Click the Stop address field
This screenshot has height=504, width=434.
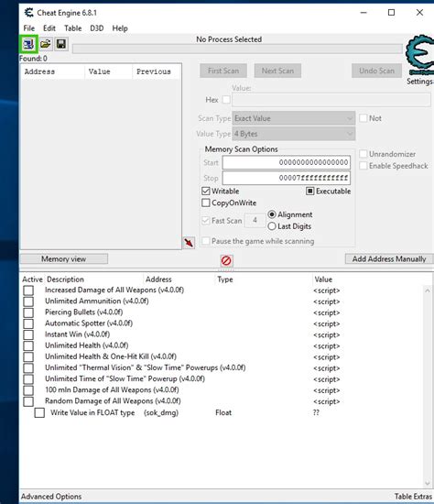[x=287, y=178]
